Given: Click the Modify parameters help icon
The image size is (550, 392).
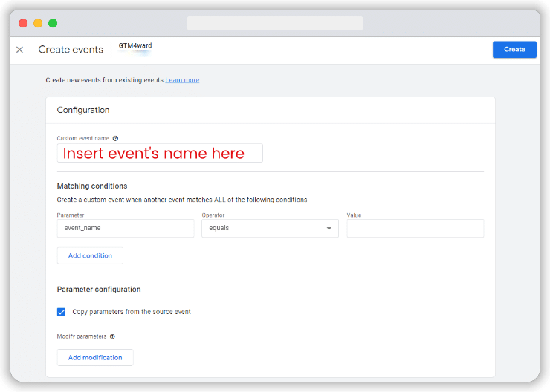Looking at the screenshot, I should click(112, 336).
